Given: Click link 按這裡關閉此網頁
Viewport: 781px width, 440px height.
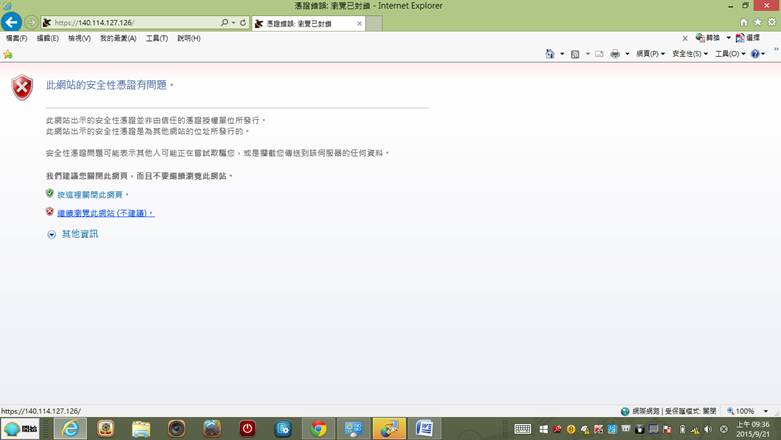Looking at the screenshot, I should [92, 195].
